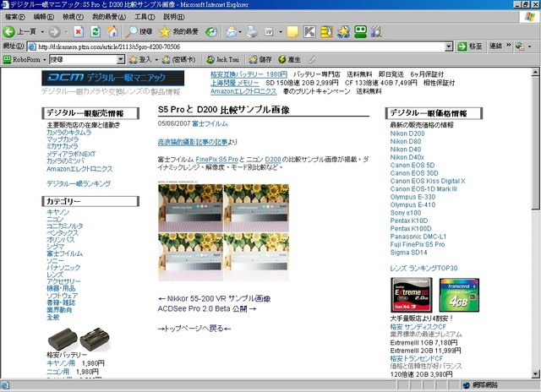Click the DCM デジタル一眼マニアック logo banner
This screenshot has height=392, width=541.
coord(112,78)
